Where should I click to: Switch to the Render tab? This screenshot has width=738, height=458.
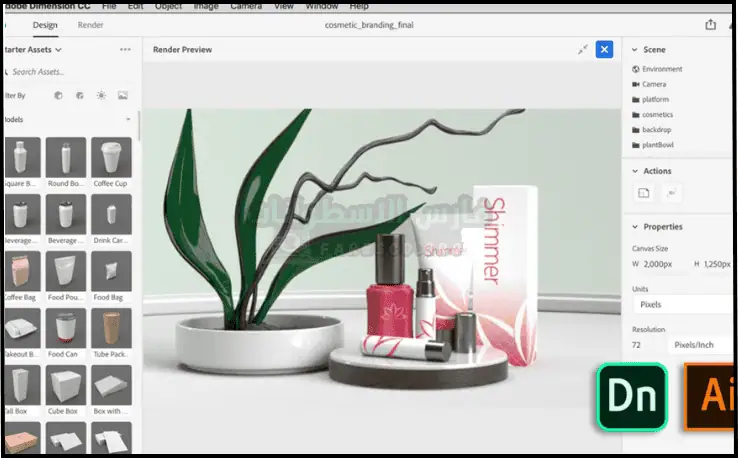[x=91, y=25]
